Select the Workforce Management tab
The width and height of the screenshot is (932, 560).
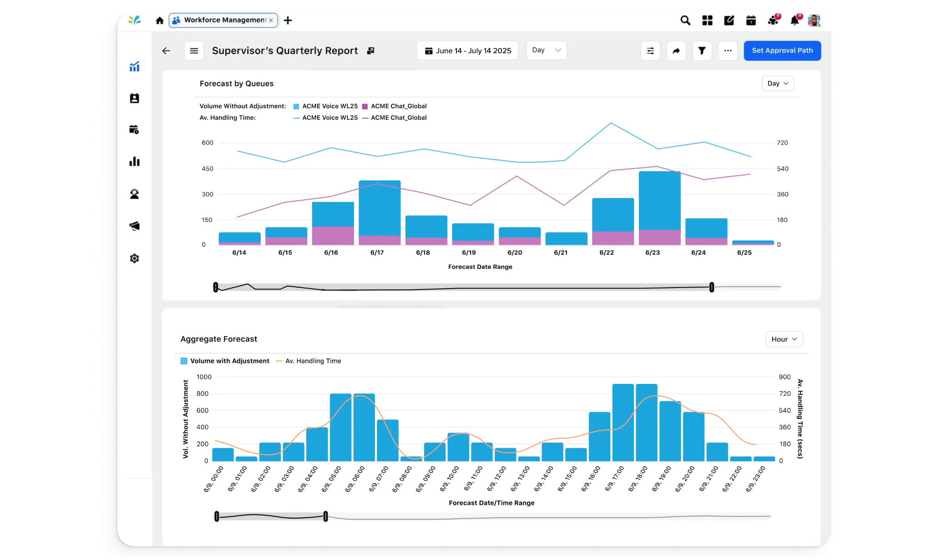[223, 20]
